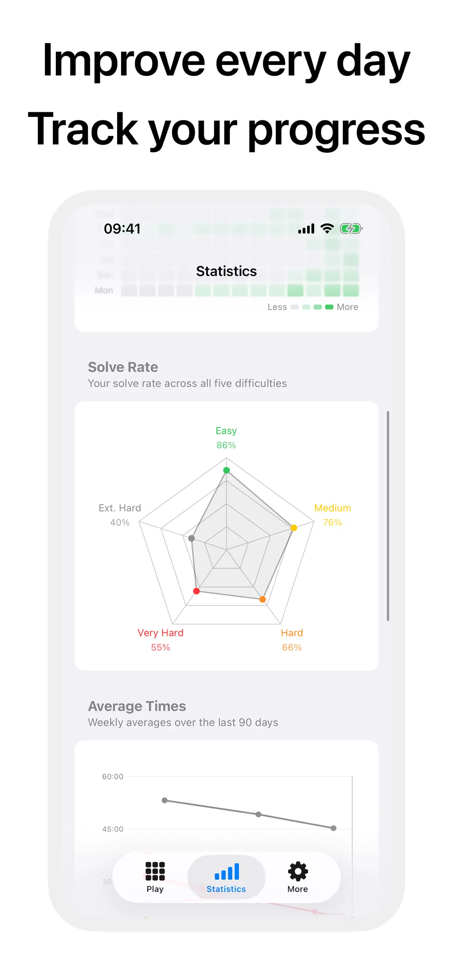Switch to the More tab label
The height and width of the screenshot is (980, 453).
point(298,889)
